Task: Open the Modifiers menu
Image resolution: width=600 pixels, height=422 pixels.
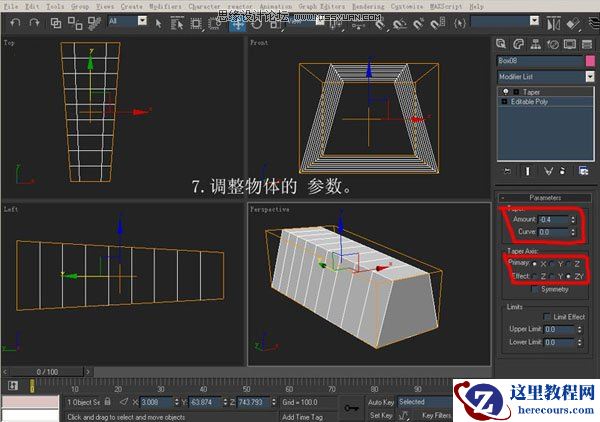Action: (x=165, y=6)
